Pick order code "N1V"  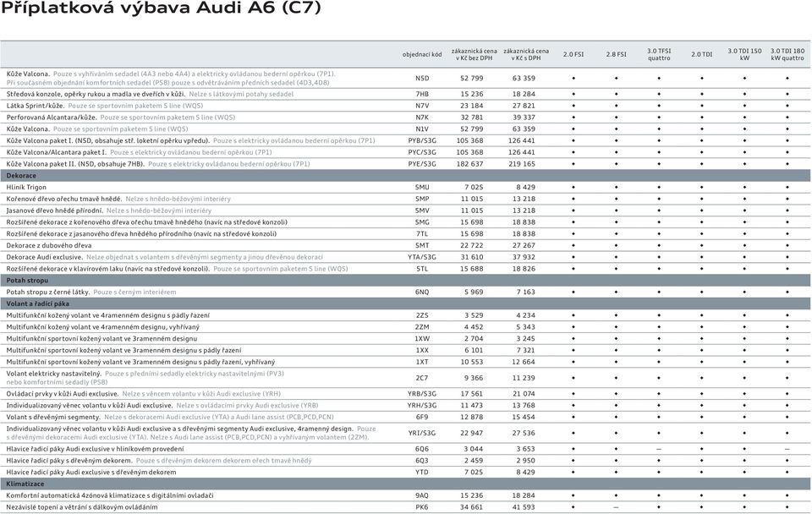tap(422, 128)
